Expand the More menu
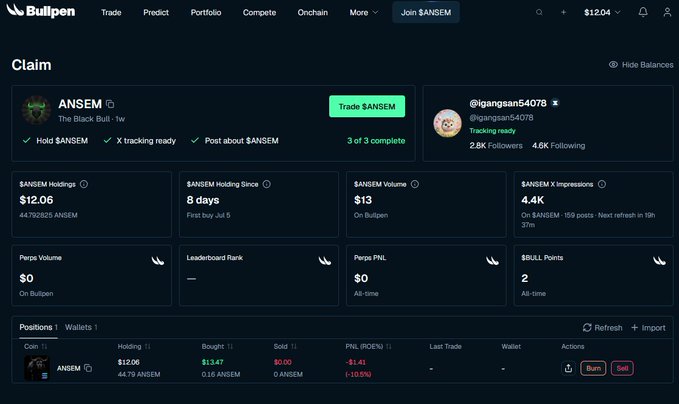The height and width of the screenshot is (404, 679). 364,13
